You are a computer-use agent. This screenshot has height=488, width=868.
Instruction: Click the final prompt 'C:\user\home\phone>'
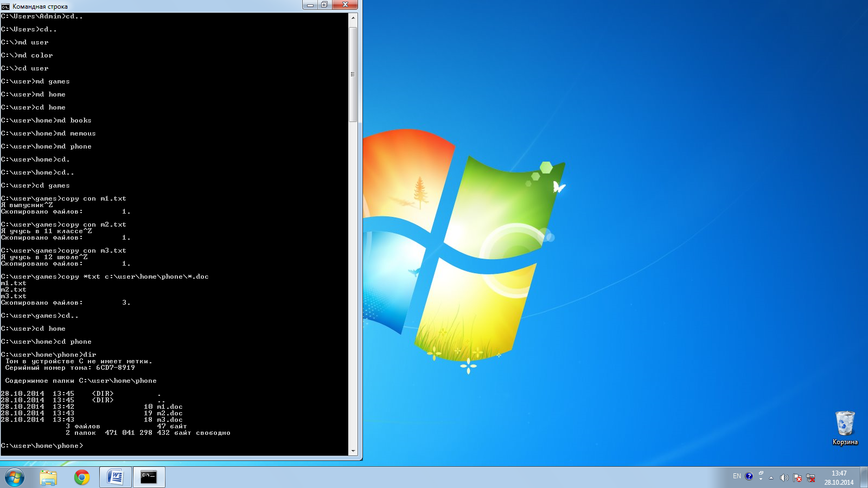[x=42, y=446]
